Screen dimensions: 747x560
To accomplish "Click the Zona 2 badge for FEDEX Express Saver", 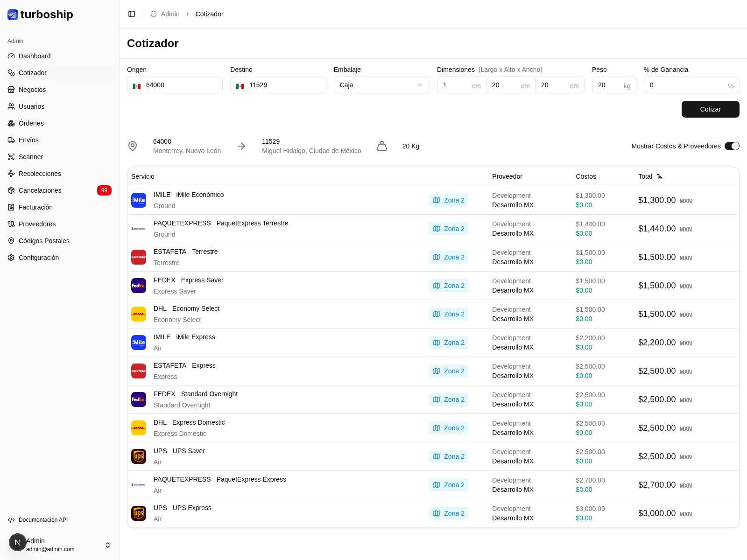I will 448,285.
